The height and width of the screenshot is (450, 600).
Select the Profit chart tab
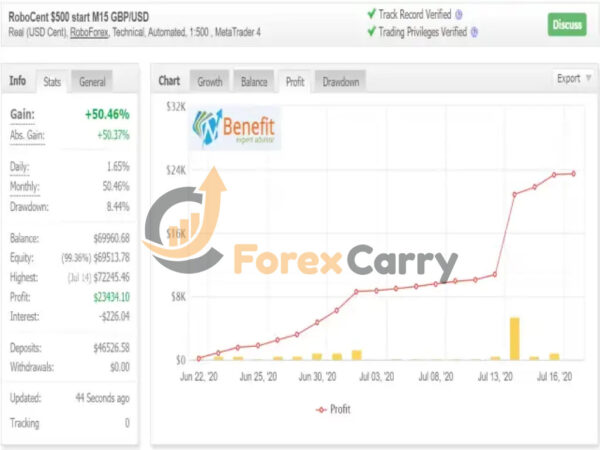coord(295,81)
